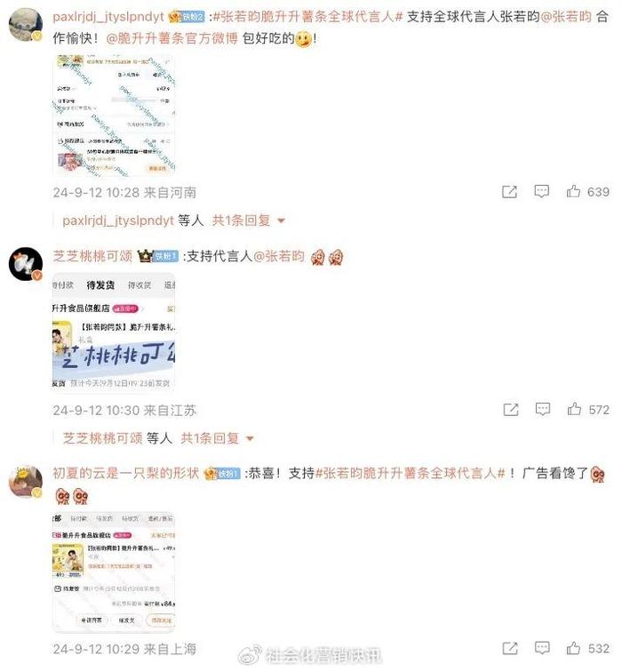
Task: Open @张若昀 mention in the second comment
Action: point(279,256)
